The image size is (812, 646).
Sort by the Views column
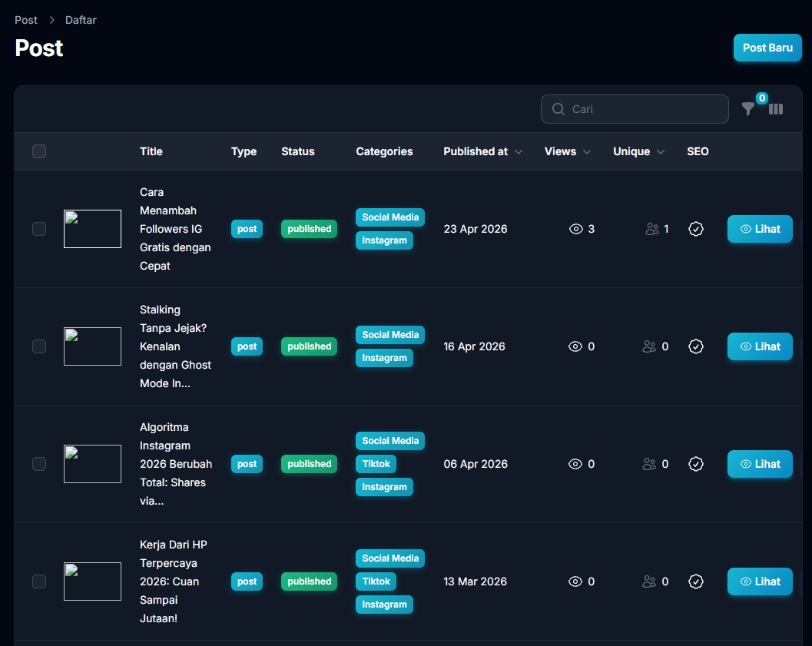coord(568,151)
